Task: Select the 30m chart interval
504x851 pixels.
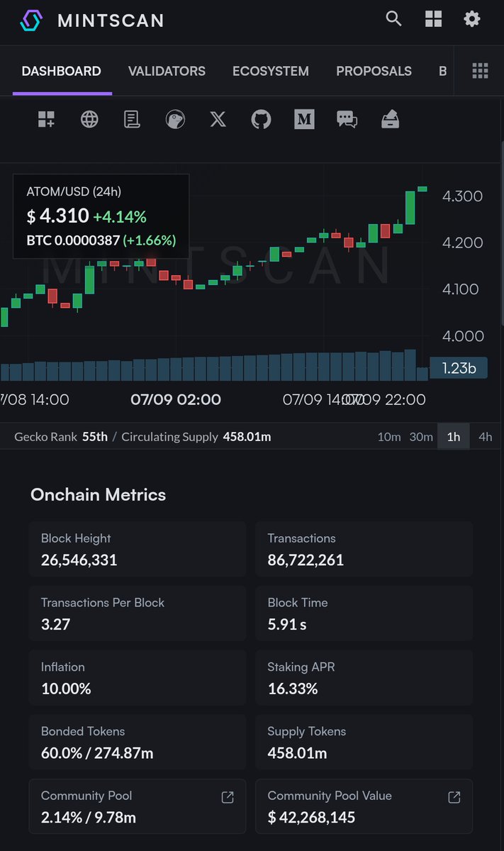Action: 421,437
